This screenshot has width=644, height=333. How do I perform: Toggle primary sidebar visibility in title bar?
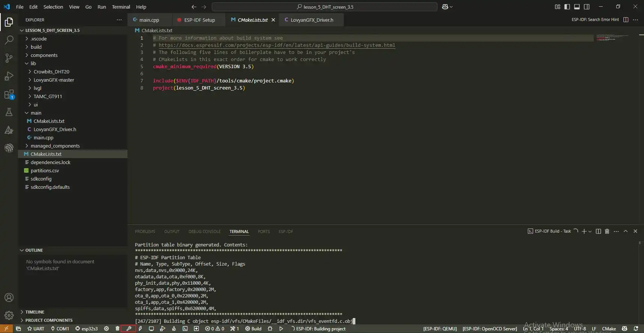(x=567, y=7)
